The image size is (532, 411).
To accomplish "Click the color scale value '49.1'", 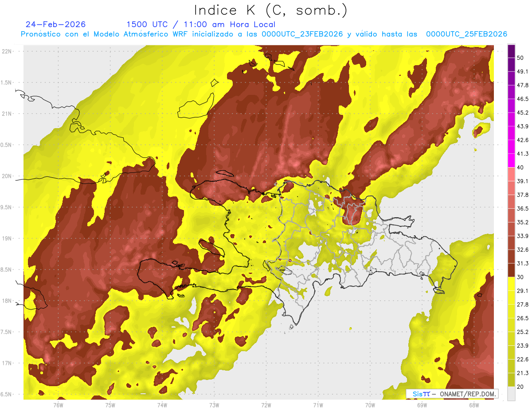I will 523,71.
